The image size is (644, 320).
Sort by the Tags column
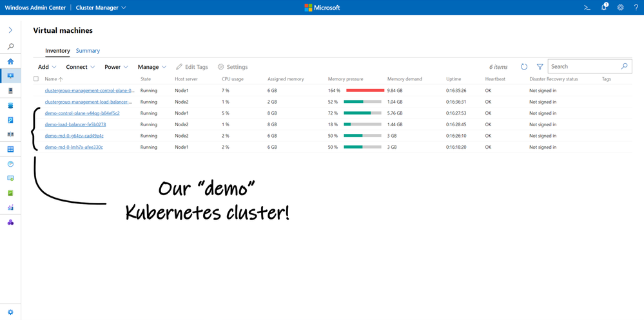click(606, 79)
